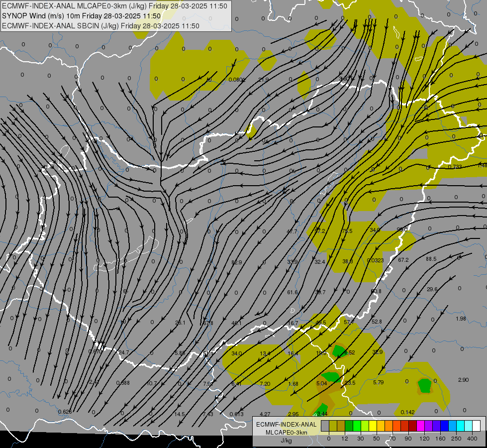Click the ECMWF-INDEX-ANAL SBCIN title line
Image resolution: width=487 pixels, height=448 pixels.
100,26
